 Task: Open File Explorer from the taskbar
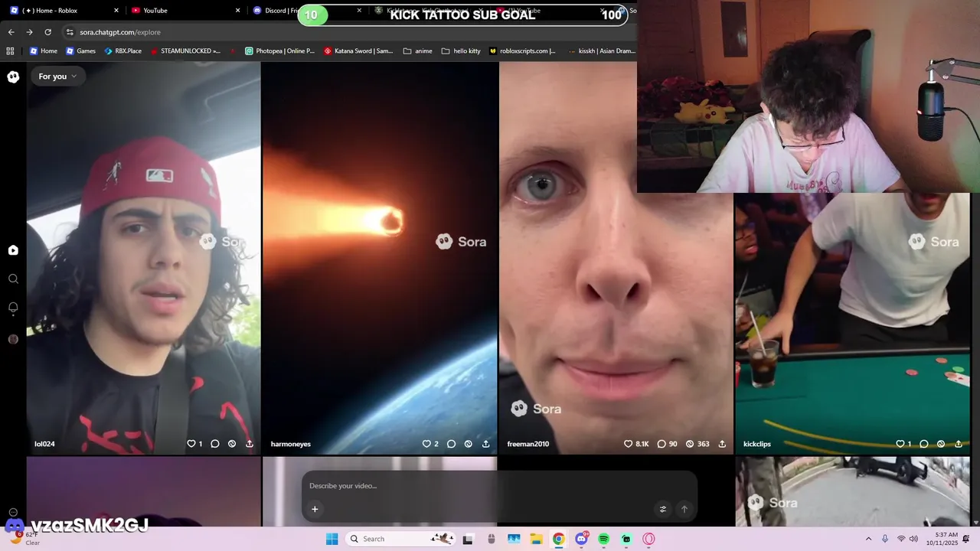click(536, 539)
